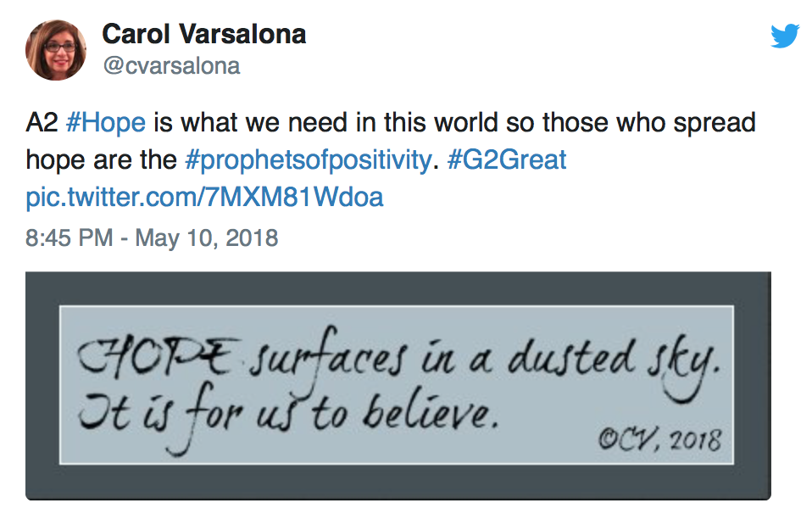Click the words 'dusted sky' in the image

(614, 363)
